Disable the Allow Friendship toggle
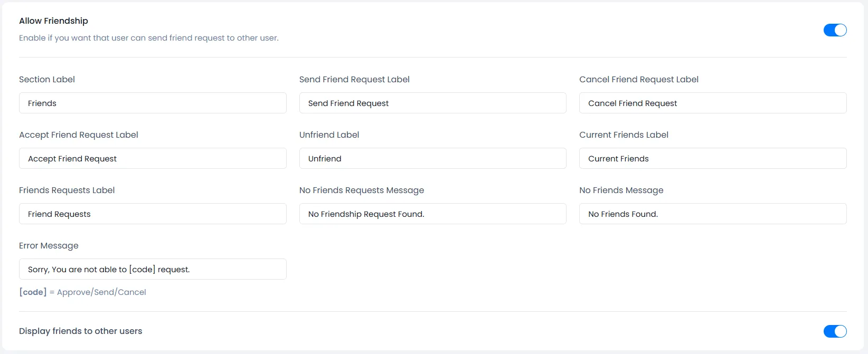868x354 pixels. [835, 30]
